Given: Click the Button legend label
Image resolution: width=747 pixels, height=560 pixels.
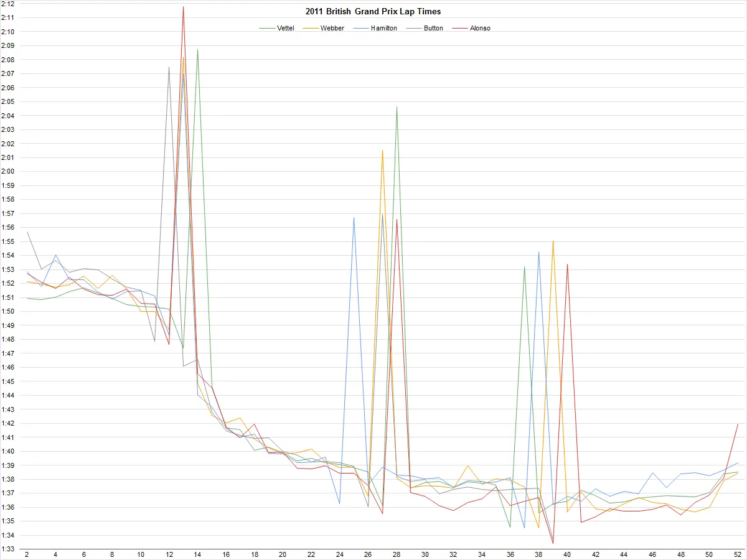Looking at the screenshot, I should click(433, 28).
